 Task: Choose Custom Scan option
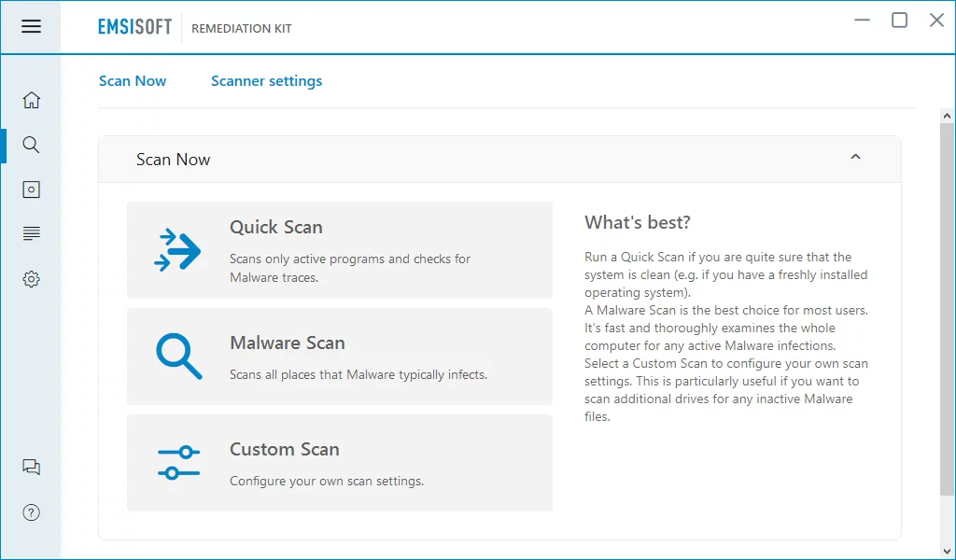[285, 449]
